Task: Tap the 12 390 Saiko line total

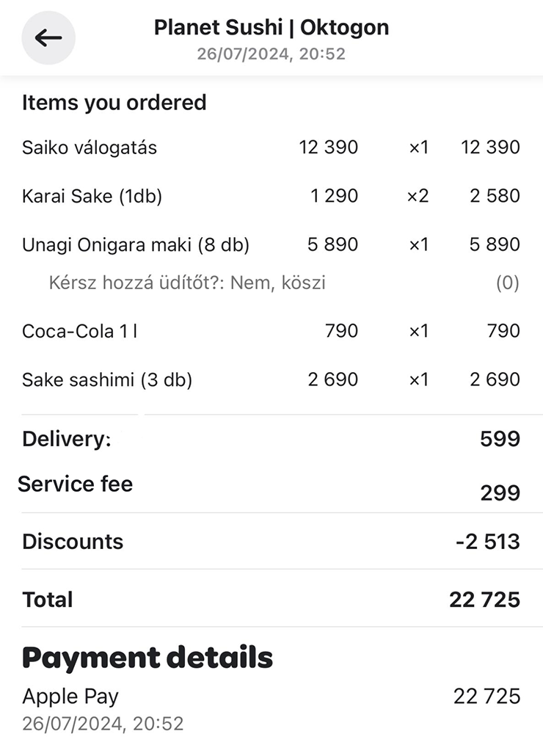Action: 490,147
